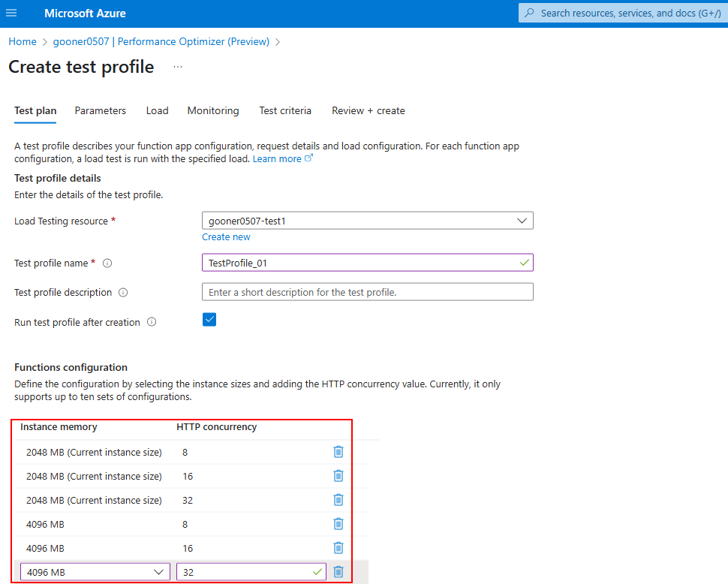Select the Test criteria tab
This screenshot has width=728, height=584.
[285, 110]
